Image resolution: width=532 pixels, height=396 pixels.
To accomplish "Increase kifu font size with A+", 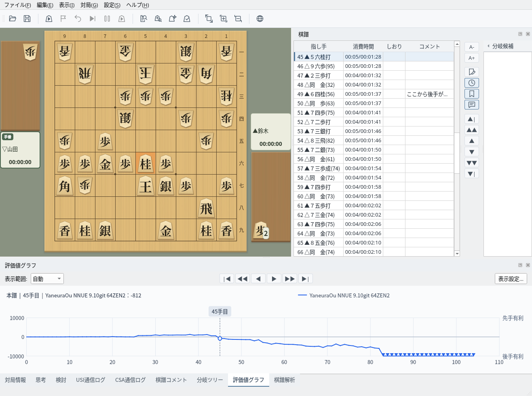I will click(x=472, y=58).
